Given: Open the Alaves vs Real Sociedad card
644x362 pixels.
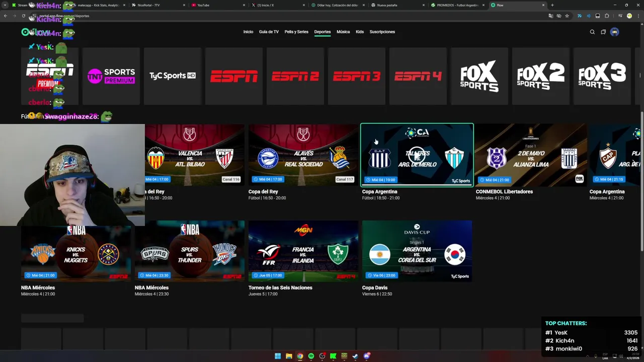Looking at the screenshot, I should (x=303, y=155).
